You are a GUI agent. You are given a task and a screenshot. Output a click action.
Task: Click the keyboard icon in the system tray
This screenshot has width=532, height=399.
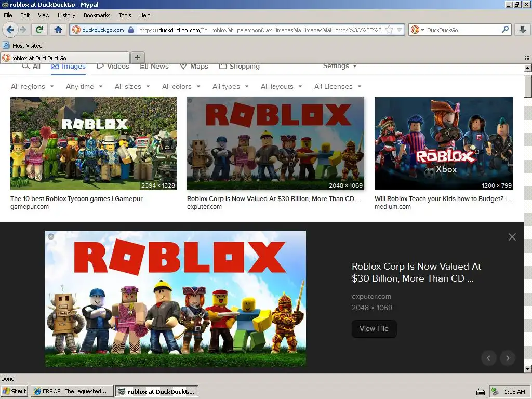(481, 392)
